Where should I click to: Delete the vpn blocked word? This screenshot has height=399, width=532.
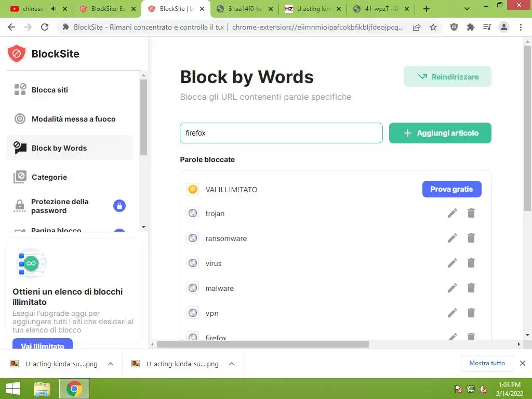click(471, 313)
